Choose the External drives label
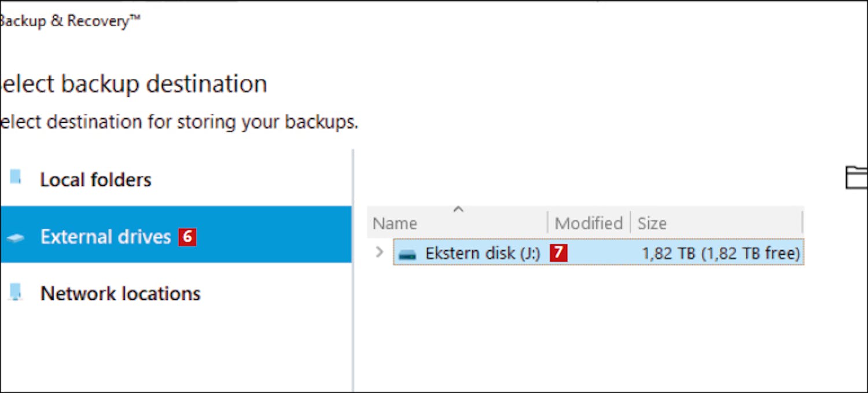 (106, 237)
